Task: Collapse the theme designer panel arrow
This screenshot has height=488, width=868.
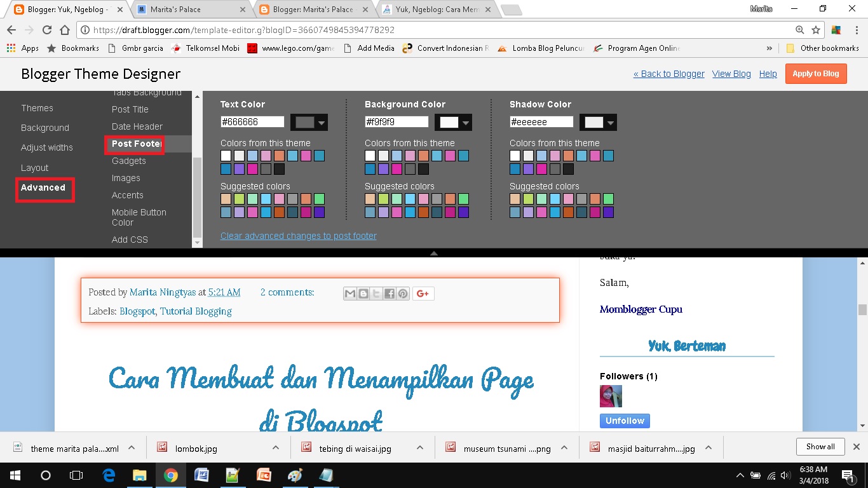Action: pyautogui.click(x=434, y=253)
